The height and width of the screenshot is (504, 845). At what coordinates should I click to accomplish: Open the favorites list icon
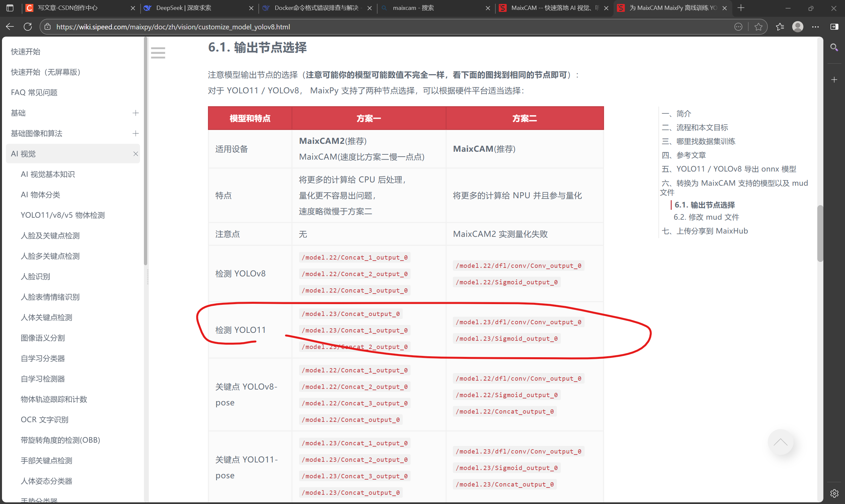click(x=779, y=26)
